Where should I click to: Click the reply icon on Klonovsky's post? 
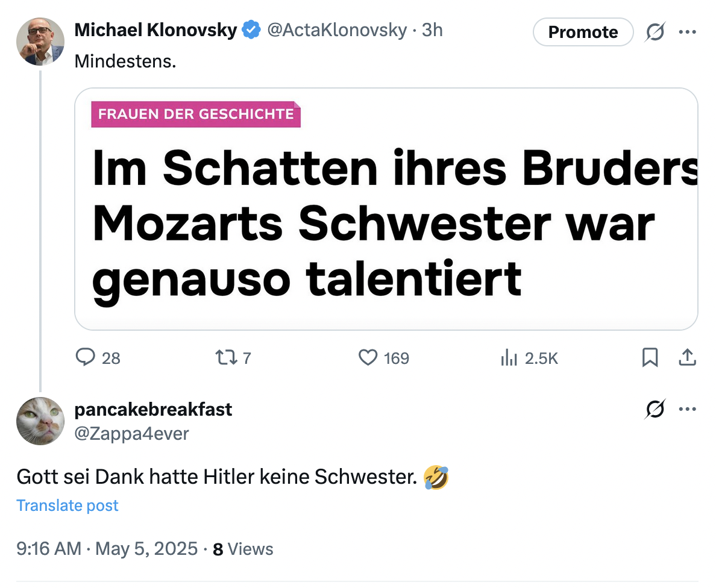pos(84,358)
